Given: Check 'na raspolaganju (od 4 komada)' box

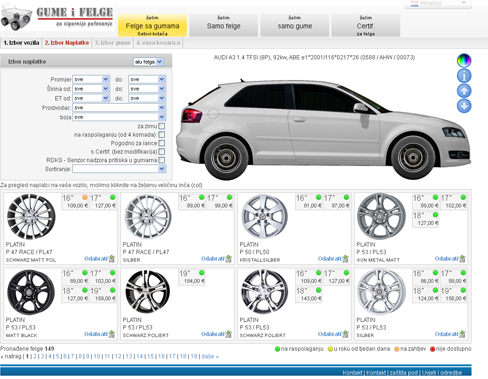Looking at the screenshot, I should coord(162,135).
